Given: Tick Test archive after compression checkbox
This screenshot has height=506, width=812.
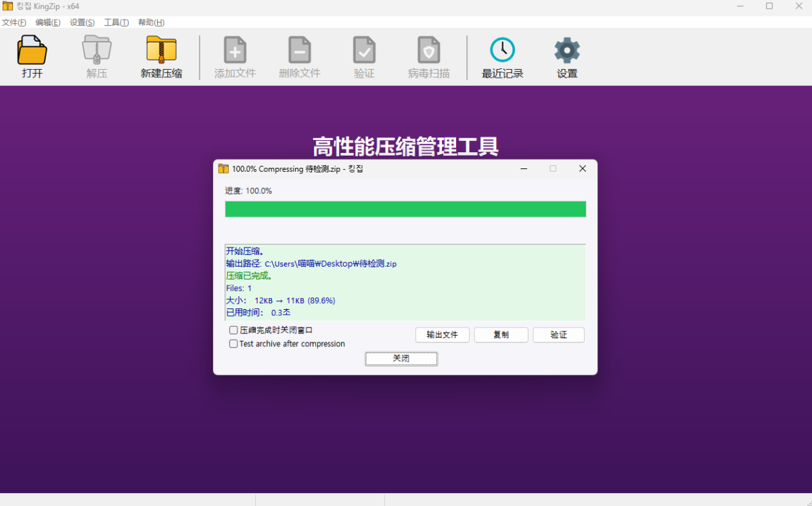Looking at the screenshot, I should (233, 344).
